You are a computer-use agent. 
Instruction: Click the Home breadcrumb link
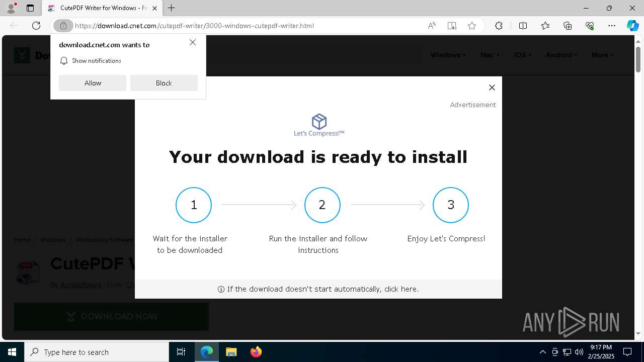click(22, 240)
